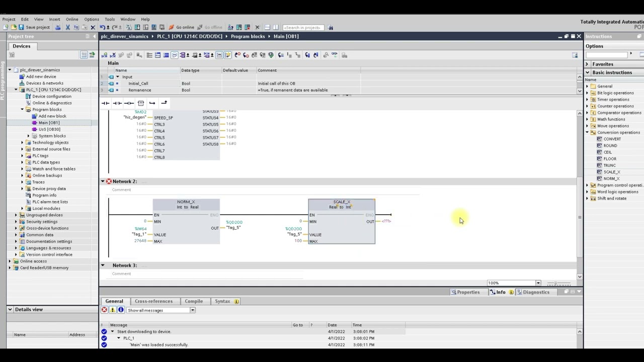Create a new project icon

tap(6, 27)
